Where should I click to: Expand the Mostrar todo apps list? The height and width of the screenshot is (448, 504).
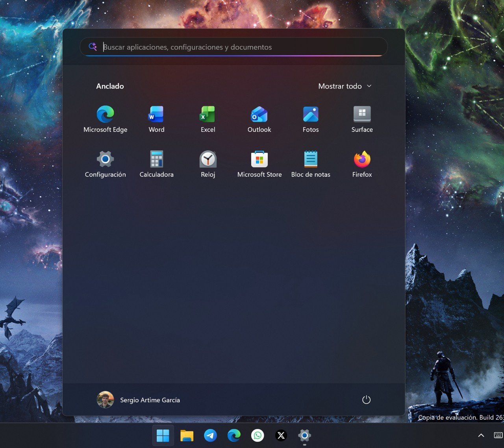tap(345, 86)
